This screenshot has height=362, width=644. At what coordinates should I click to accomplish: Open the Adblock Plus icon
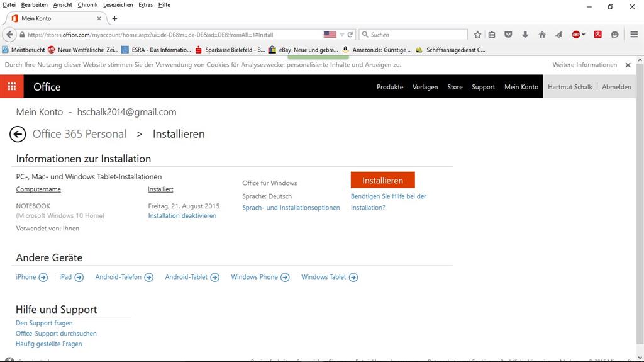[x=576, y=35]
